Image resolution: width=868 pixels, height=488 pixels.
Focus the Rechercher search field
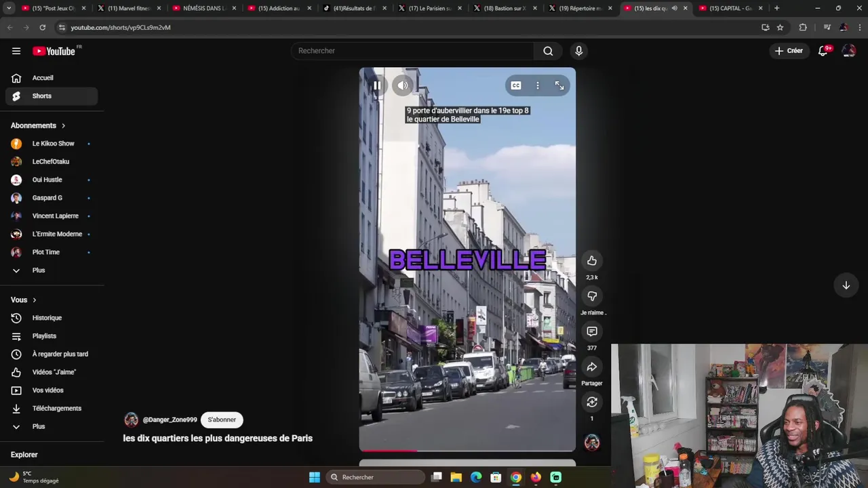(412, 51)
